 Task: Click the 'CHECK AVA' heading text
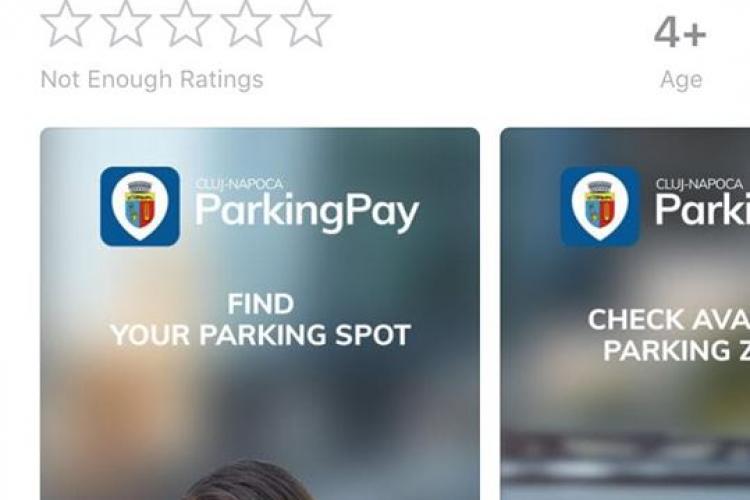(x=669, y=320)
